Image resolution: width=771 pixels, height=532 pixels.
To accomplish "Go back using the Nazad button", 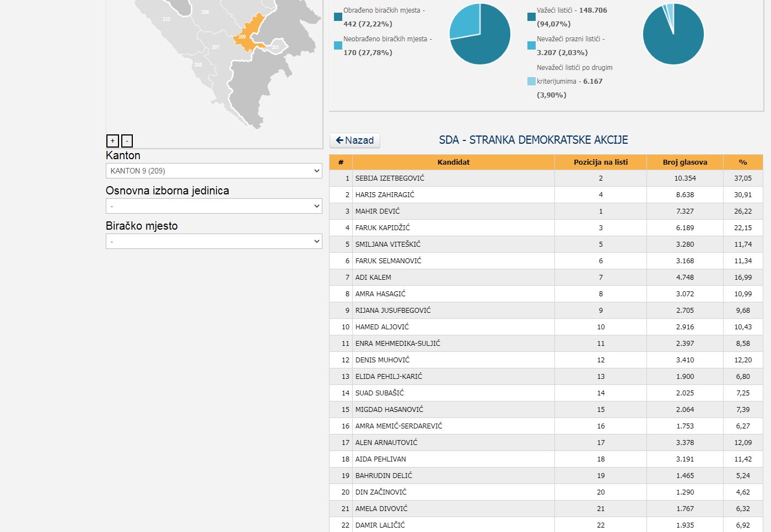I will [x=355, y=140].
